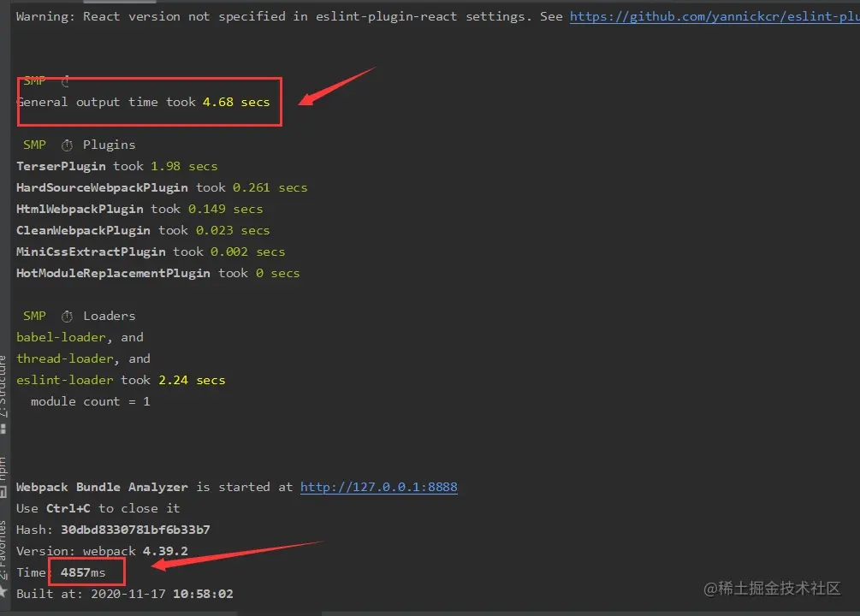Screen dimensions: 860x616
Task: Click the 'Built at: 2020-11-17 10:58:02' line
Action: 124,594
